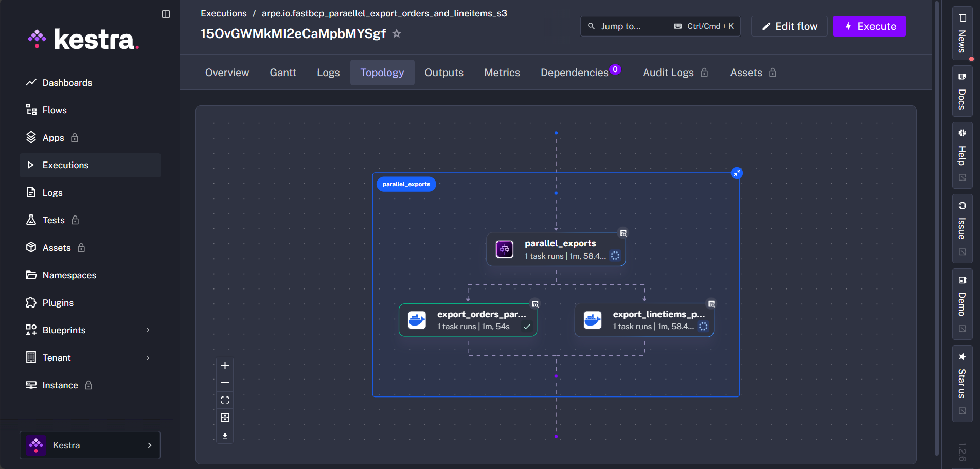Fit the topology view to screen

(x=225, y=400)
